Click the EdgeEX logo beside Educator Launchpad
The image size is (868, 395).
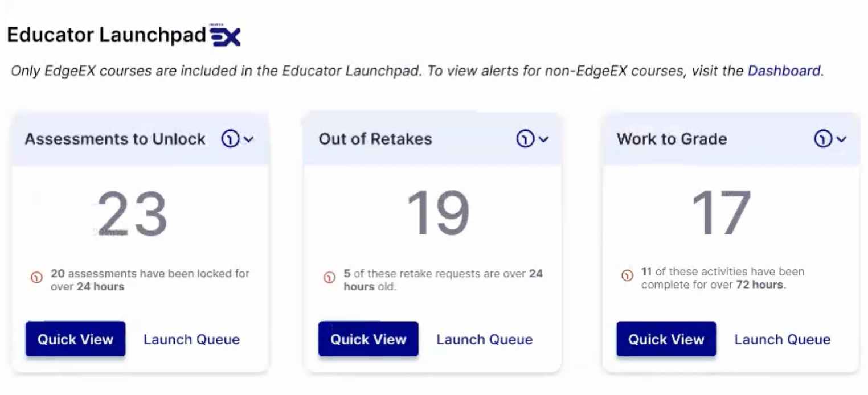point(225,35)
